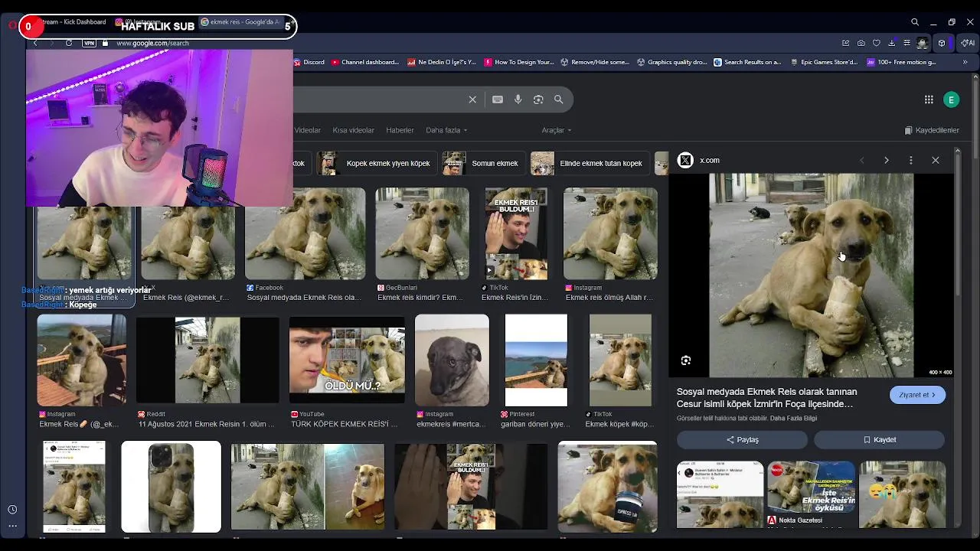Expand the Araçlar tools dropdown
This screenshot has width=980, height=551.
pyautogui.click(x=557, y=130)
